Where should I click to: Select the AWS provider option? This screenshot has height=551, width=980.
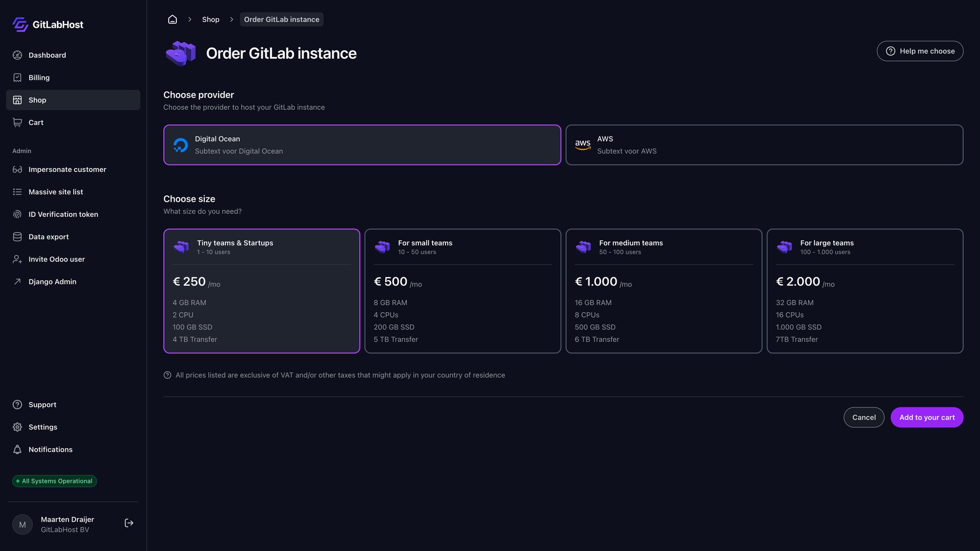click(764, 145)
